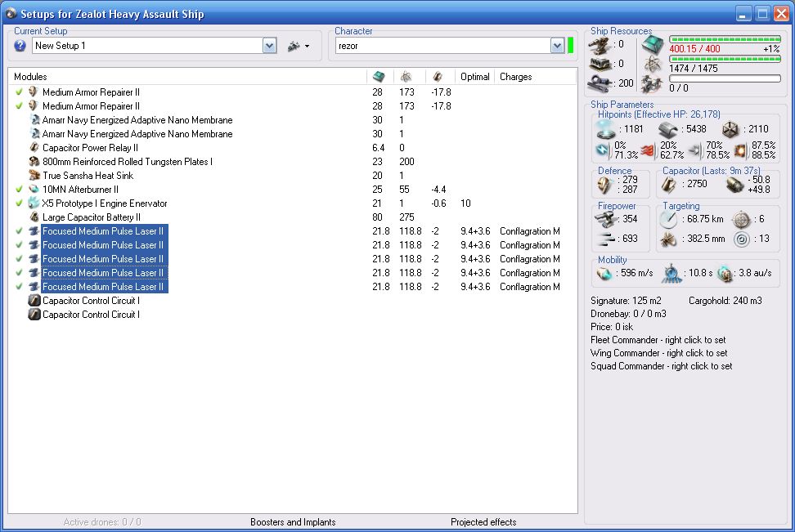Expand the setup actions menu arrow
Viewport: 795px width, 532px height.
point(308,47)
